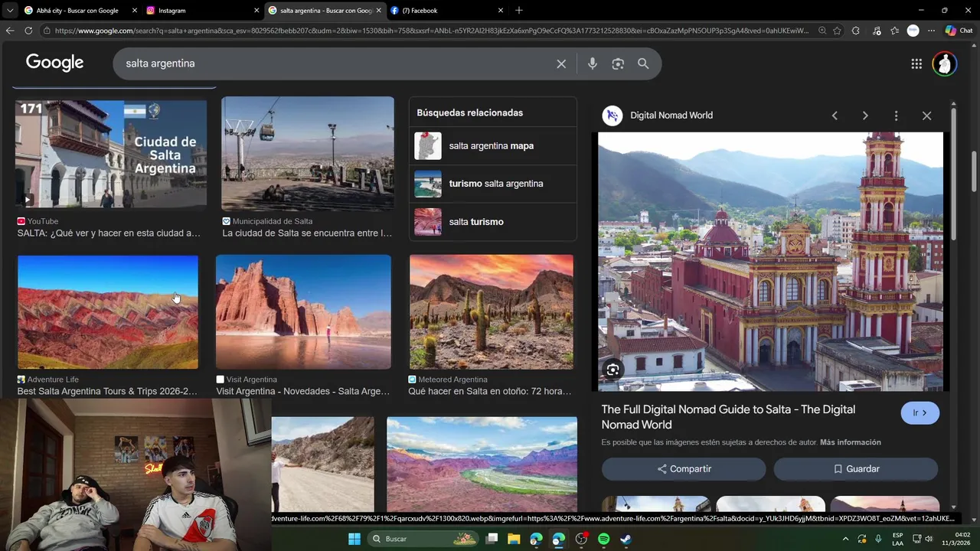Open browser settings three-dot menu

(x=931, y=31)
